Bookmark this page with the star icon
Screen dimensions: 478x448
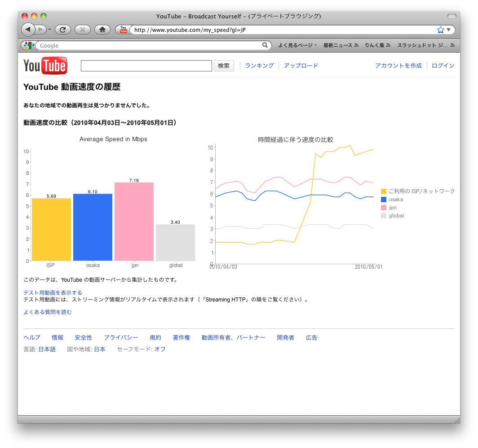(x=441, y=30)
